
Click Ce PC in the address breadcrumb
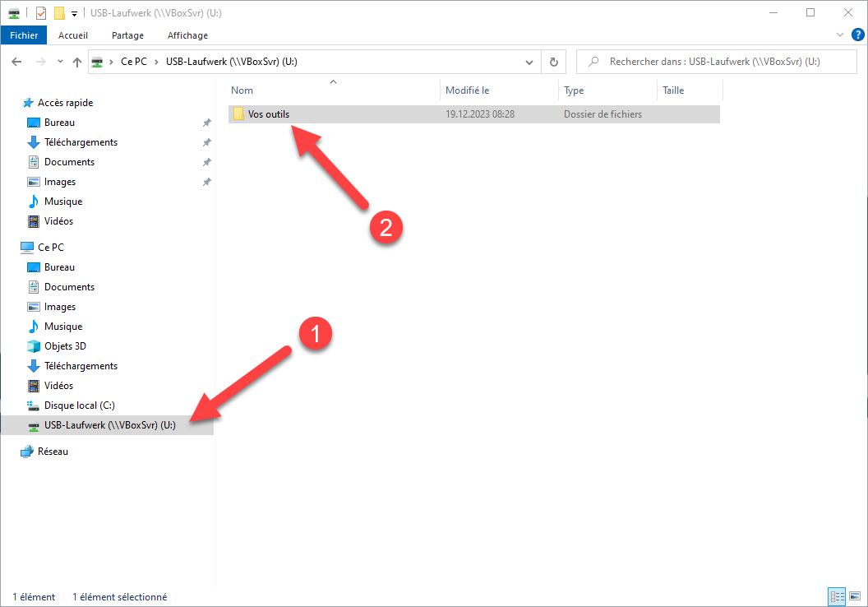coord(134,62)
